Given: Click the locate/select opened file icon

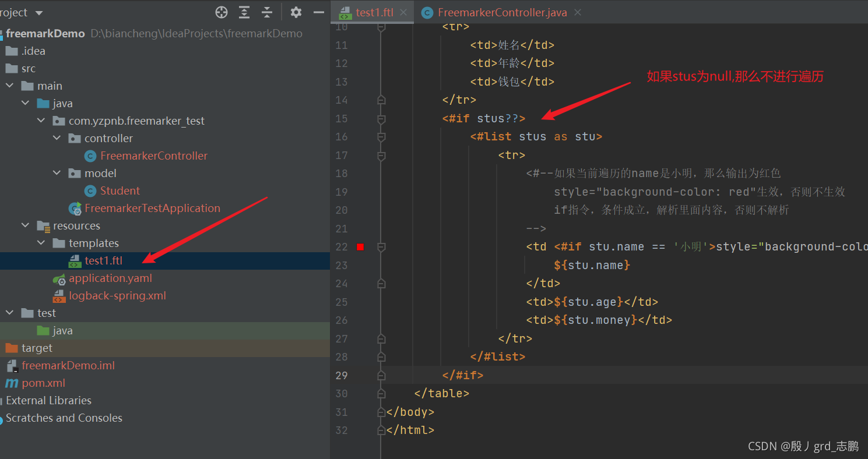Looking at the screenshot, I should 222,12.
